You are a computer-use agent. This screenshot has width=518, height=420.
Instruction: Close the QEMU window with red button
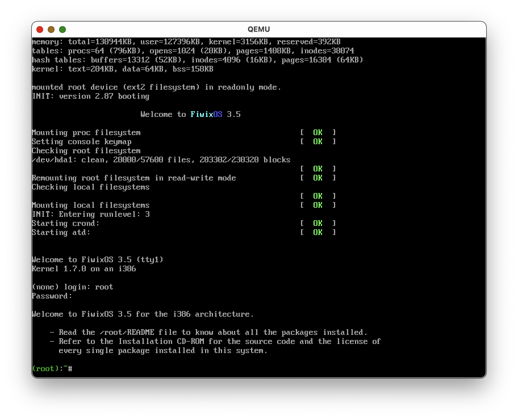(x=40, y=30)
